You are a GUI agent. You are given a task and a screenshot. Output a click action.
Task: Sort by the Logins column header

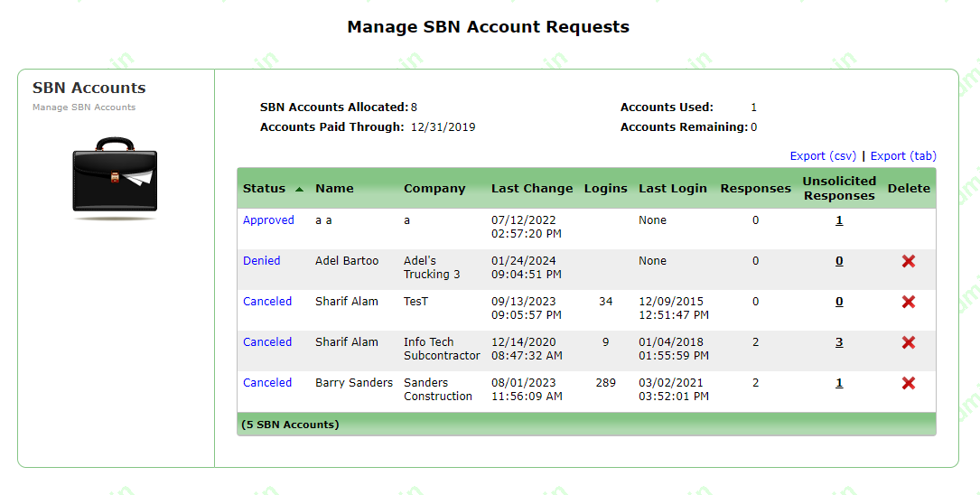(605, 189)
